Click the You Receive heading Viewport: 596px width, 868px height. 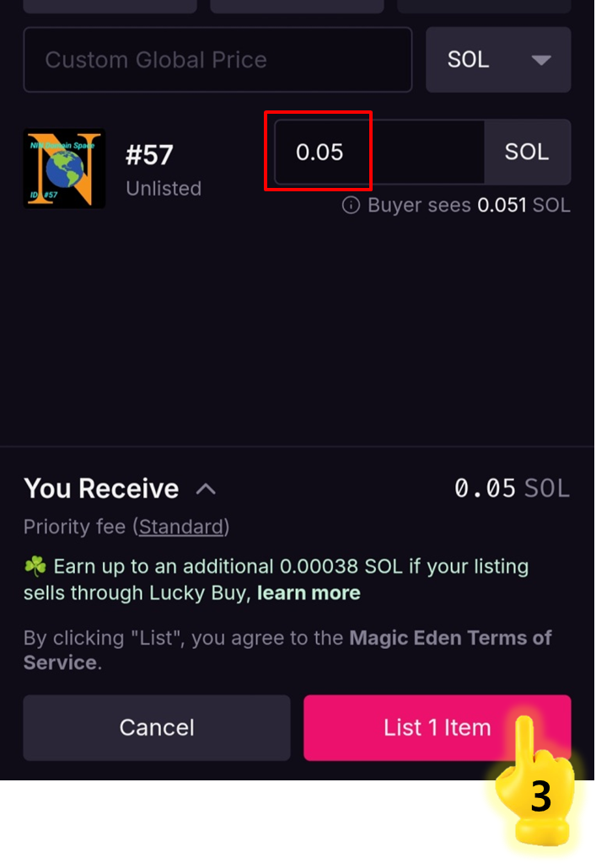tap(101, 489)
